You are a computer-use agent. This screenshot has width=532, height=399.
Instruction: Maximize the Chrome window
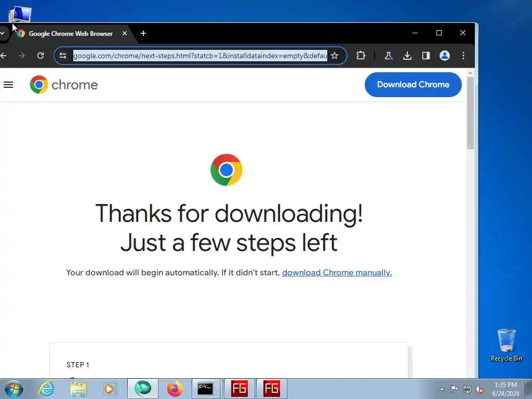(438, 33)
